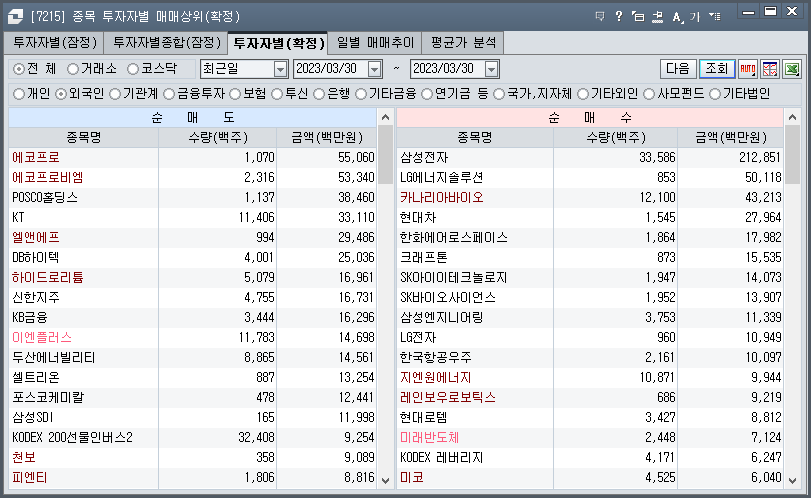811x498 pixels.
Task: Switch to the 평균가 분석 tab
Action: tap(463, 42)
